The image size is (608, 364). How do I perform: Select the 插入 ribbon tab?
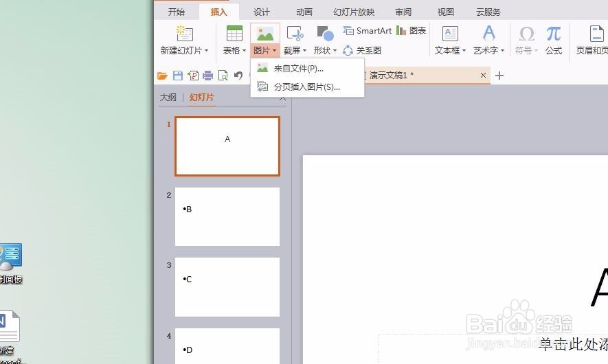218,12
